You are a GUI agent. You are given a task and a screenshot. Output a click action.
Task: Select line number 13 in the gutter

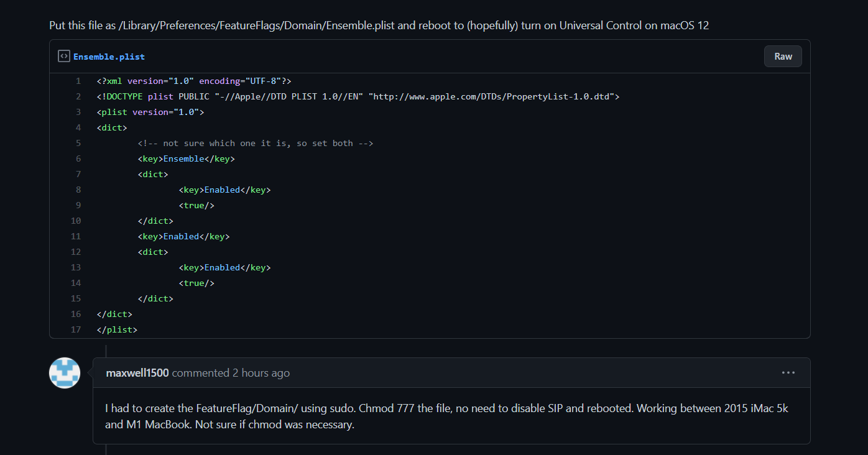(x=76, y=267)
